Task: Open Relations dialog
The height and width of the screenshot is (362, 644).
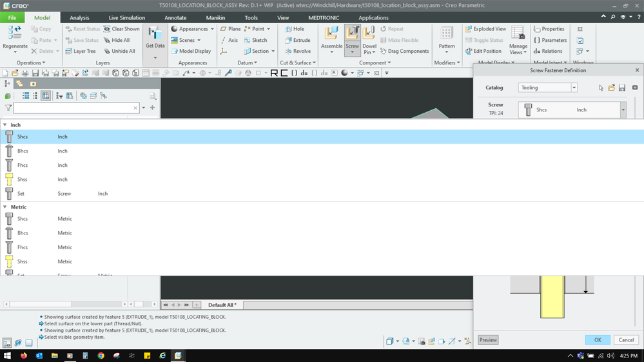Action: pos(547,52)
